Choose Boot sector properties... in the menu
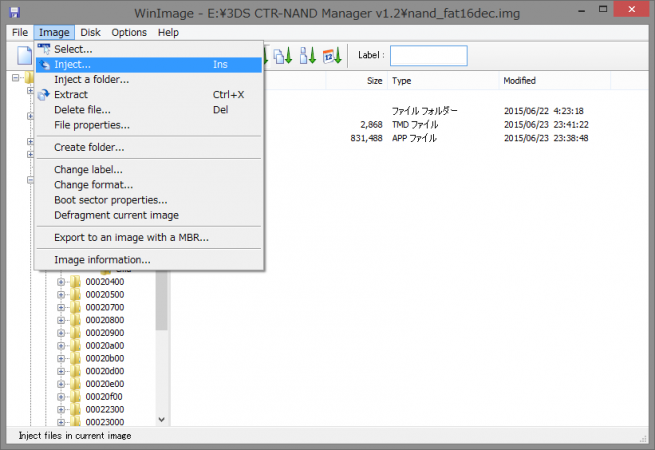The width and height of the screenshot is (655, 450). coord(110,200)
